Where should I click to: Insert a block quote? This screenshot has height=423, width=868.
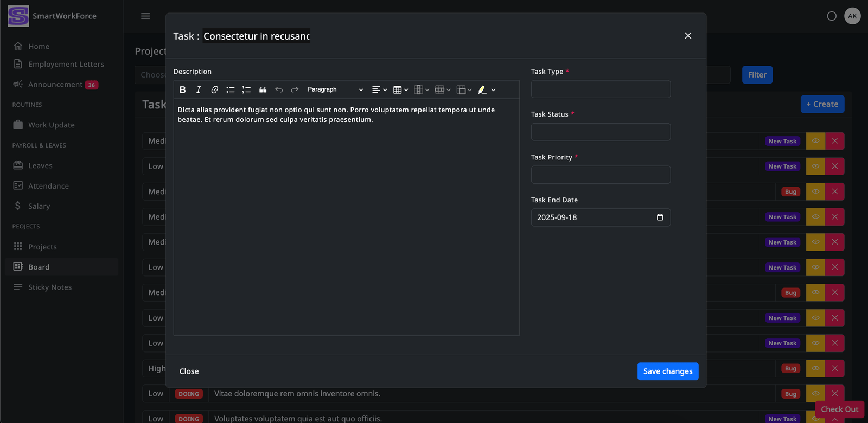(263, 90)
